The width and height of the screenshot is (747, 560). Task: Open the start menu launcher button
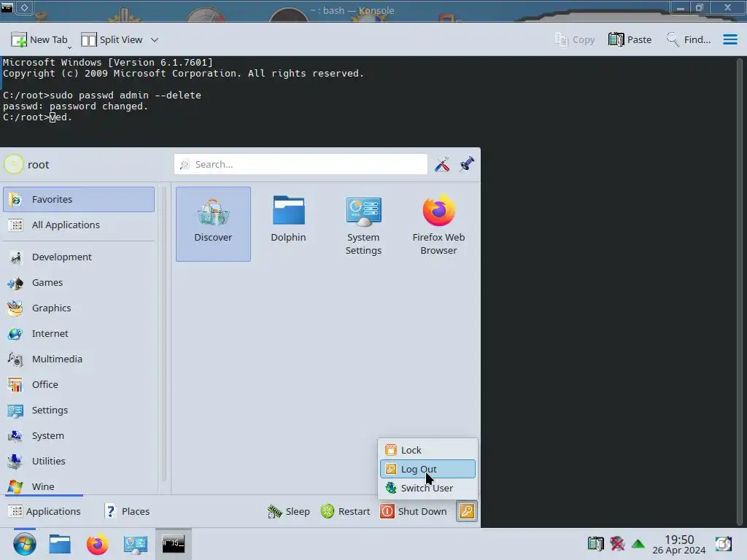tap(24, 544)
